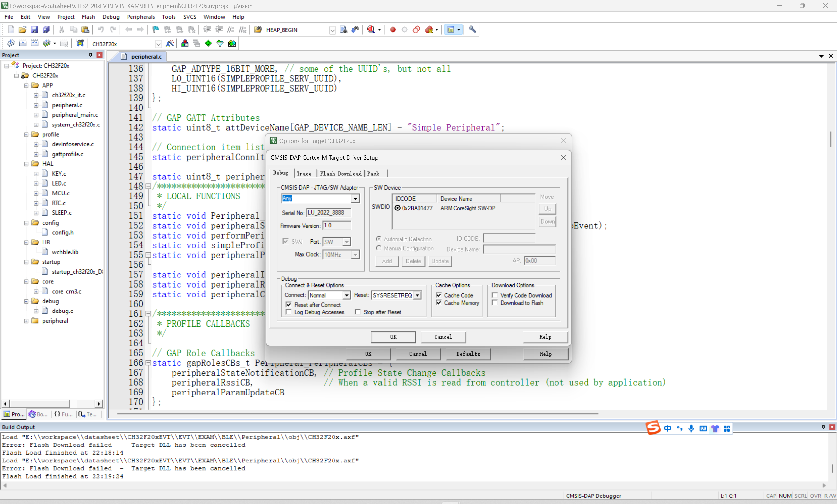Switch to Flash Download tab in setup

click(338, 173)
